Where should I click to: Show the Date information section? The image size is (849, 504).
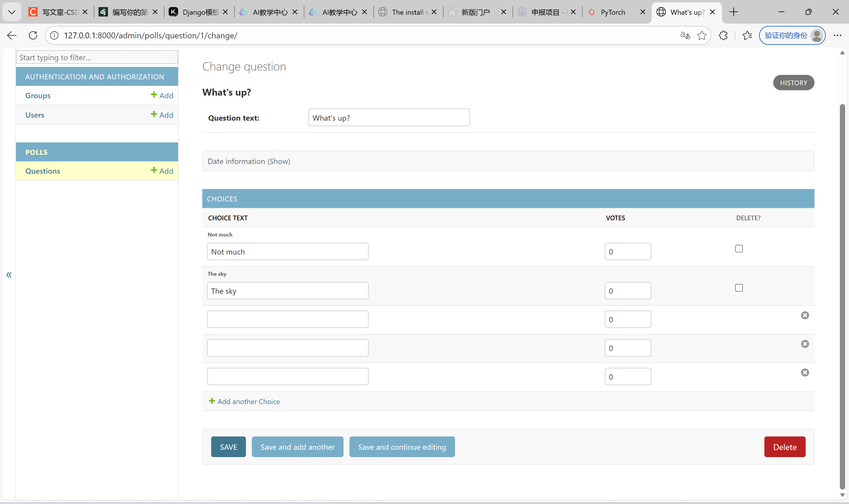pos(278,161)
